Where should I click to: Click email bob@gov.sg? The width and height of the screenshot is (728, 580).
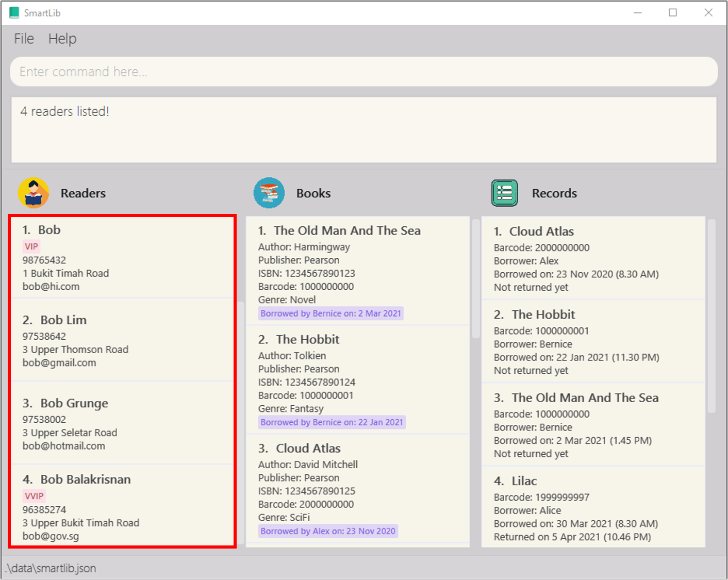click(x=51, y=536)
